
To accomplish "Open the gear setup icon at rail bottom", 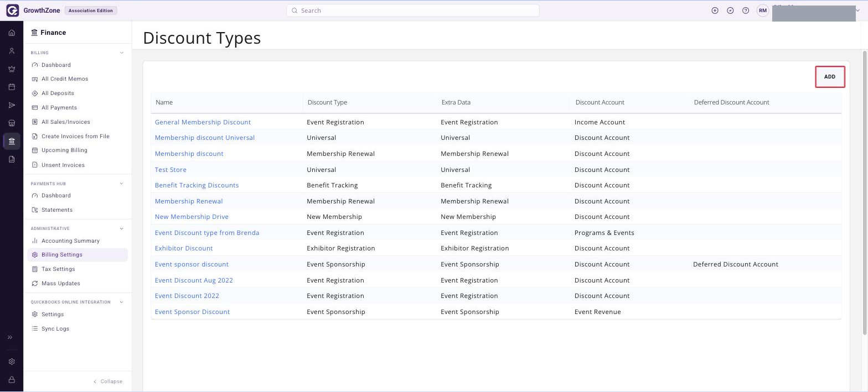I will pyautogui.click(x=12, y=362).
